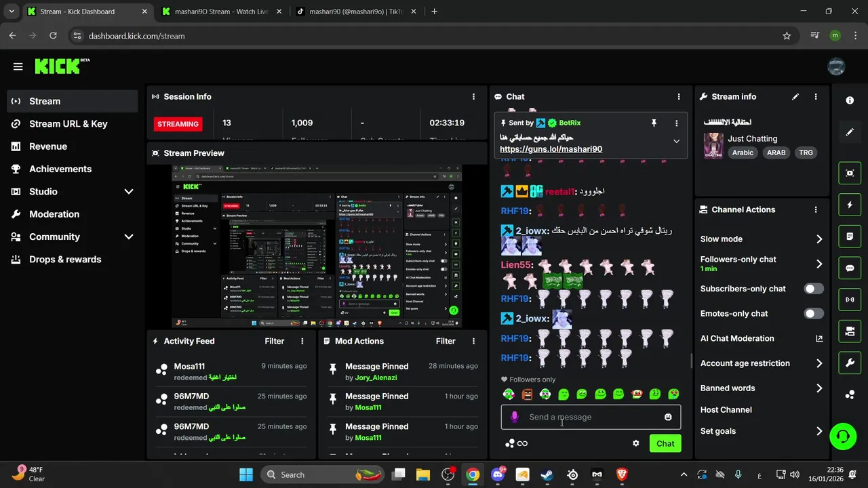Viewport: 868px width, 488px height.
Task: Open Banned words arrow
Action: coord(819,388)
